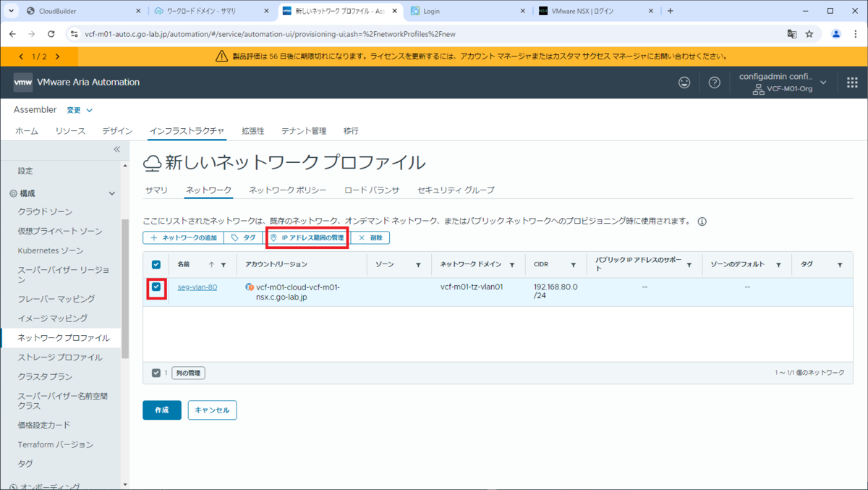The height and width of the screenshot is (490, 868).
Task: Open the configadmin user account dropdown
Action: [783, 83]
